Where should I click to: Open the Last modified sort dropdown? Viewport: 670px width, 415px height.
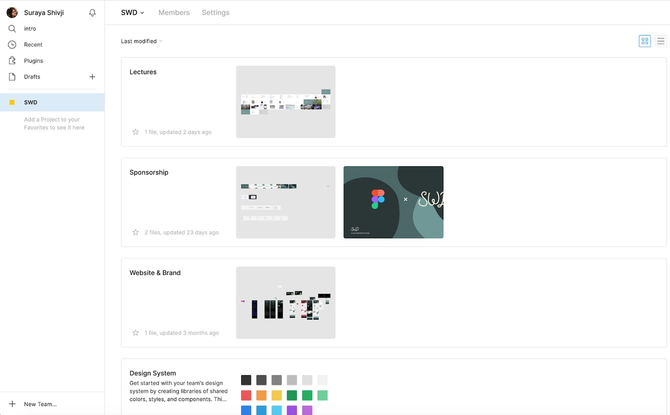pyautogui.click(x=141, y=41)
